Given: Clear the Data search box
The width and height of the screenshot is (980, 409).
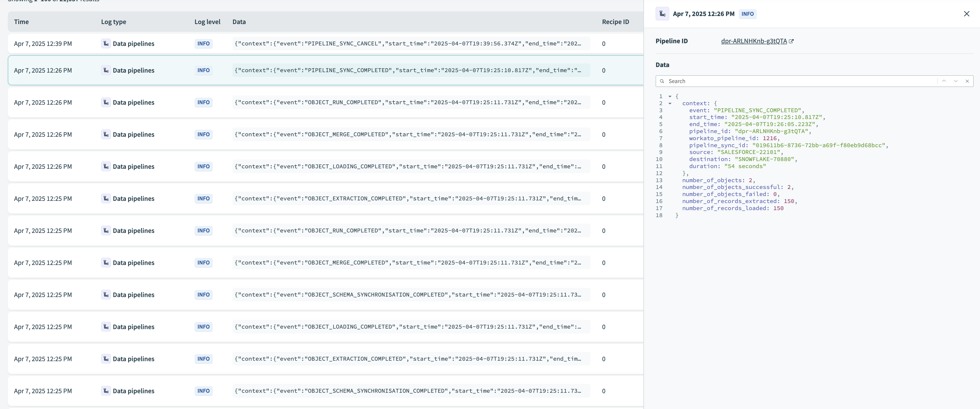Looking at the screenshot, I should (x=967, y=81).
